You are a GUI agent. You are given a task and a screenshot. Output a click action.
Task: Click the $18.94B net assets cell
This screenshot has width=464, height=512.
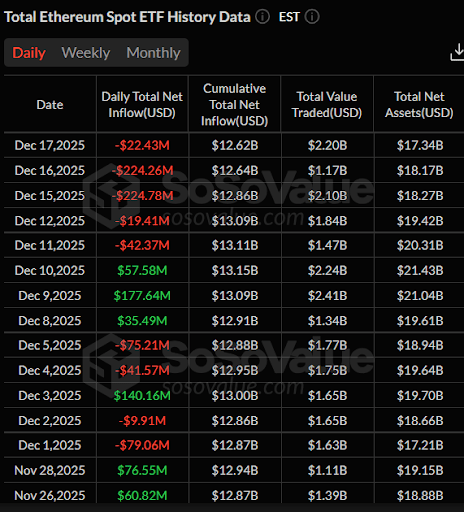coord(420,345)
